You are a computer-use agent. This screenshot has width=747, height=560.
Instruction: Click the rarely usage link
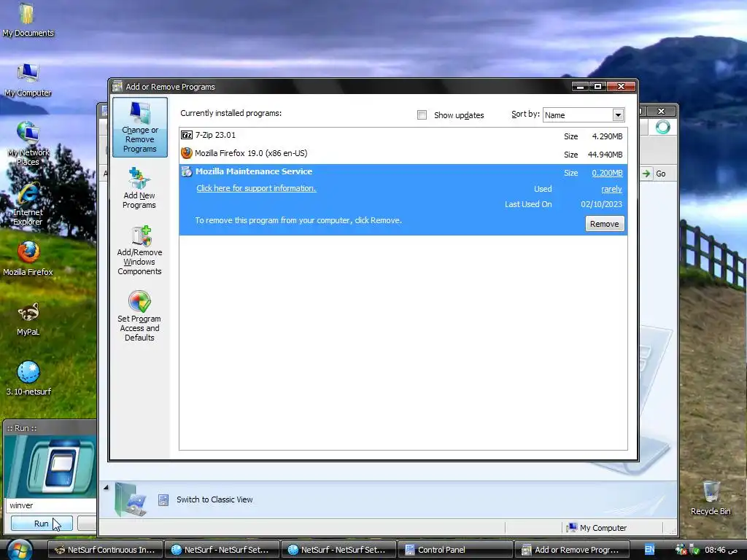coord(612,189)
